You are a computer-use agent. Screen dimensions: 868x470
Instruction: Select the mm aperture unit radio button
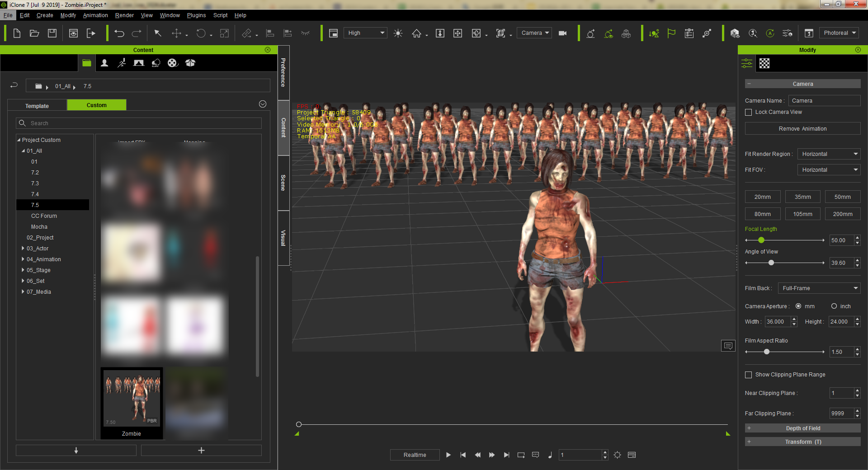point(798,306)
